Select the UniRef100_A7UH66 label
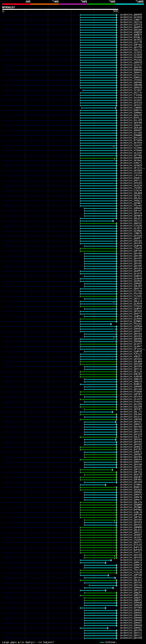This screenshot has height=644, width=146. pyautogui.click(x=131, y=150)
